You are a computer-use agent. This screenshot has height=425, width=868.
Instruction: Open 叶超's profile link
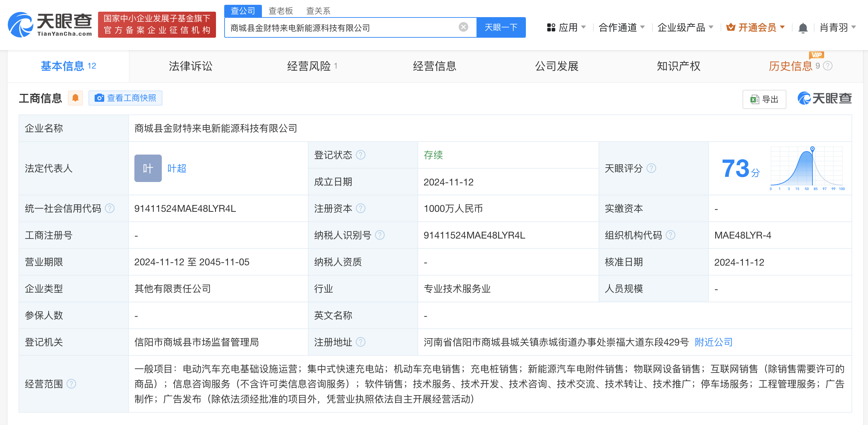[177, 168]
